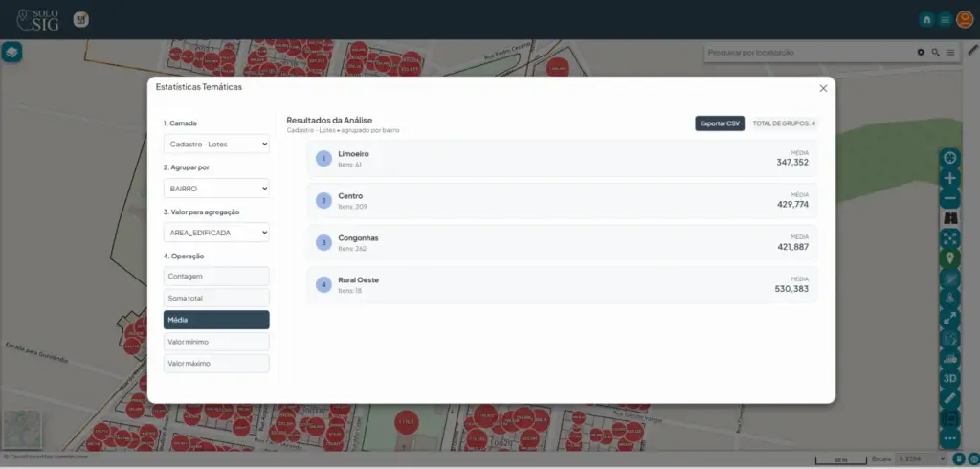Viewport: 980px width, 469px height.
Task: Click the home icon in header
Action: [926, 19]
